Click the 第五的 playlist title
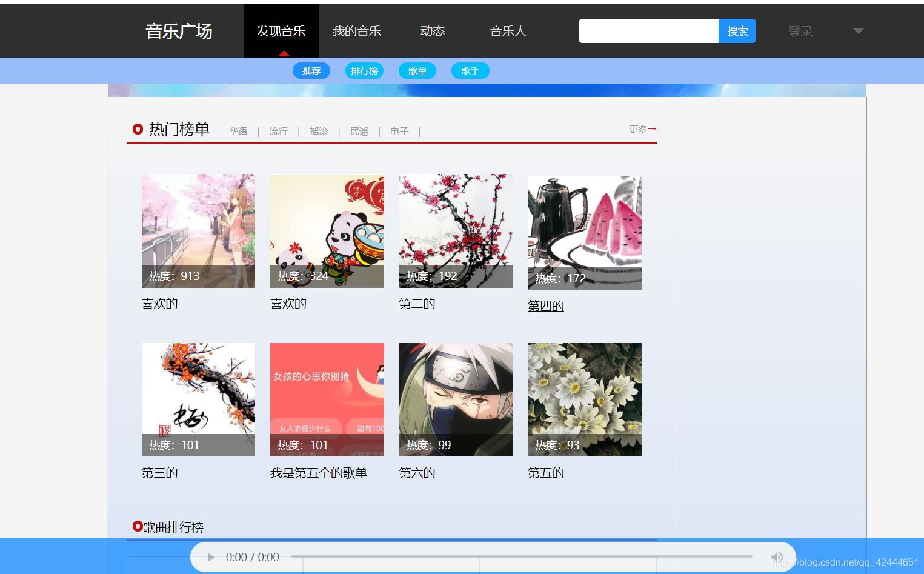Image resolution: width=924 pixels, height=574 pixels. tap(546, 473)
